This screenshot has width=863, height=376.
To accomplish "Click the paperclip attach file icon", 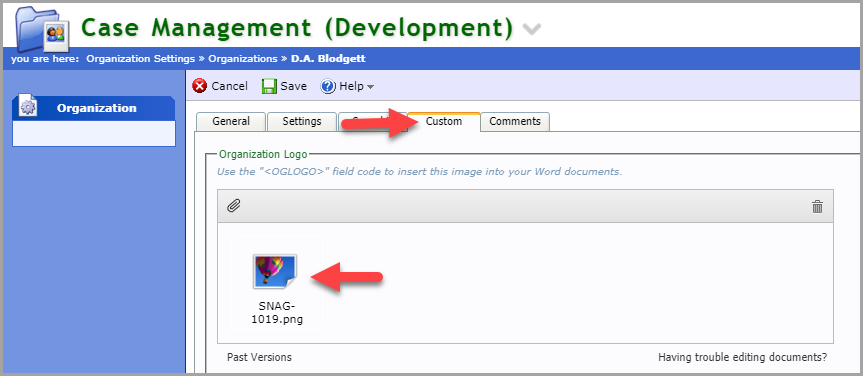I will coord(234,206).
